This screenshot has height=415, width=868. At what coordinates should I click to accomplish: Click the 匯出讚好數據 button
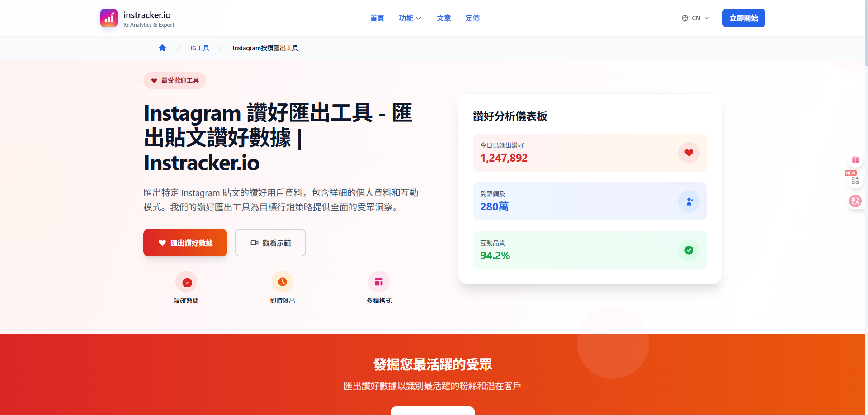(x=185, y=243)
